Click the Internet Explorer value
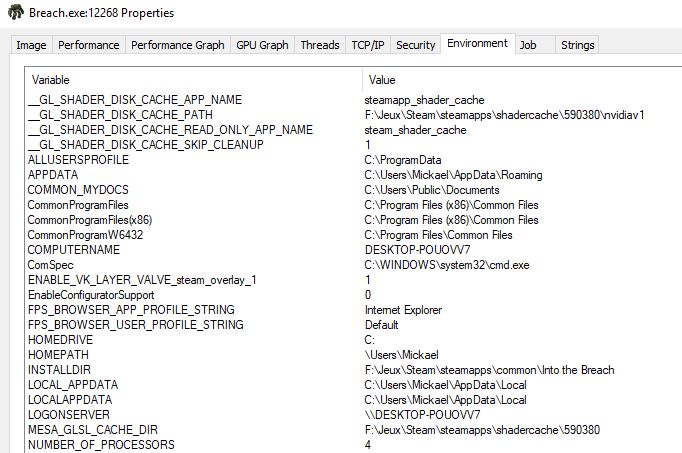This screenshot has width=682, height=453. 404,310
